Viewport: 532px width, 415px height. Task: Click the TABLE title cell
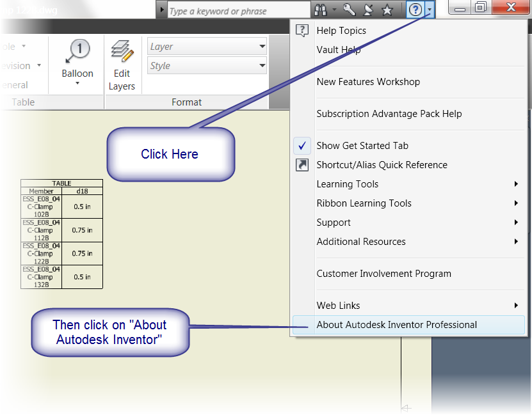click(61, 184)
